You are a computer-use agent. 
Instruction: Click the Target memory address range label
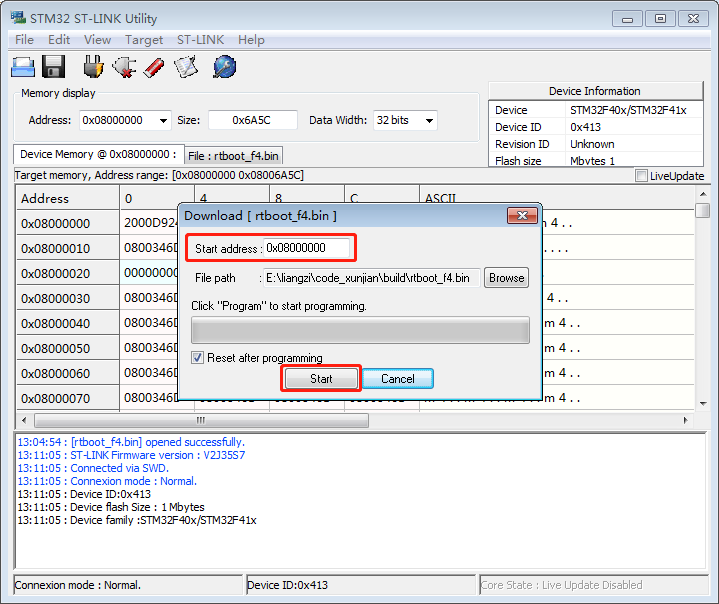(159, 175)
